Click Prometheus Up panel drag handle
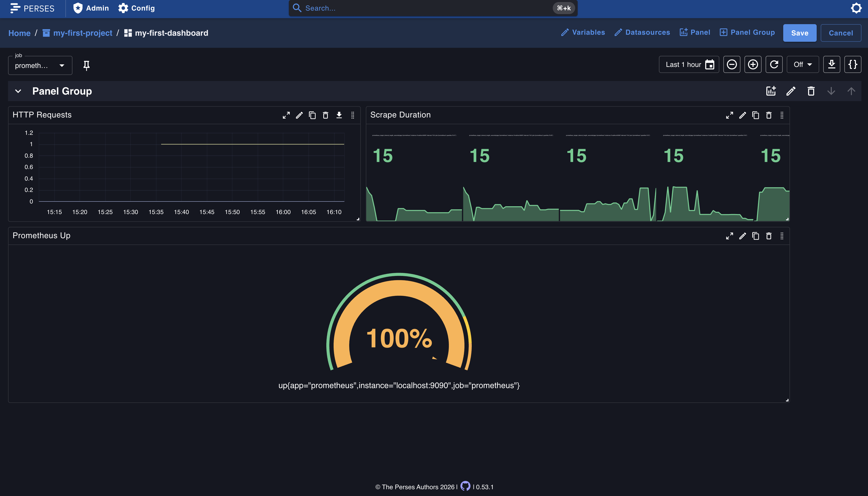868x496 pixels. click(782, 236)
